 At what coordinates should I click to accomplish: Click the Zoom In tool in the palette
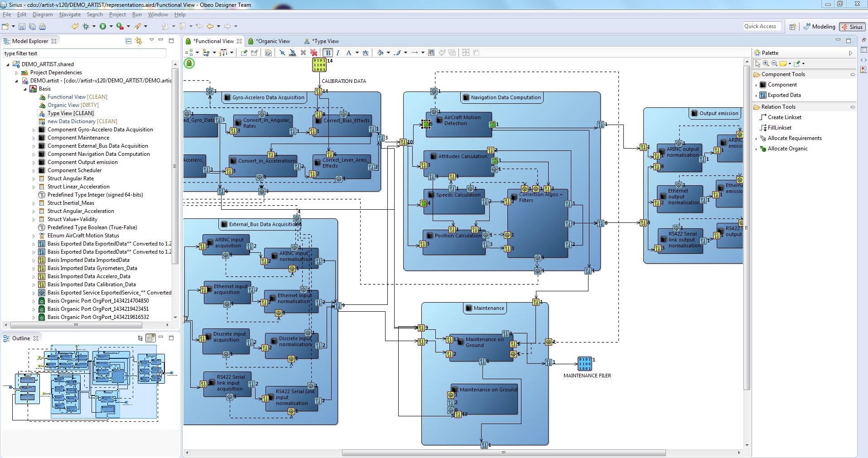click(x=766, y=63)
